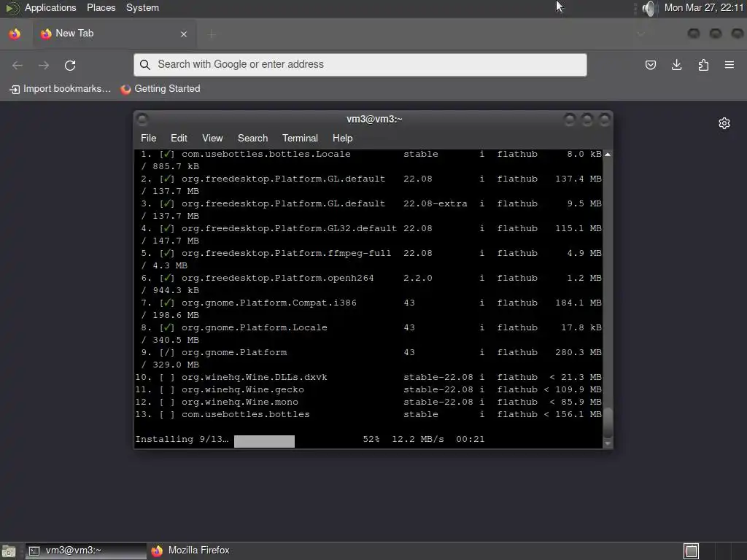The image size is (747, 560).
Task: Open the Terminal menu in terminal window
Action: 300,138
